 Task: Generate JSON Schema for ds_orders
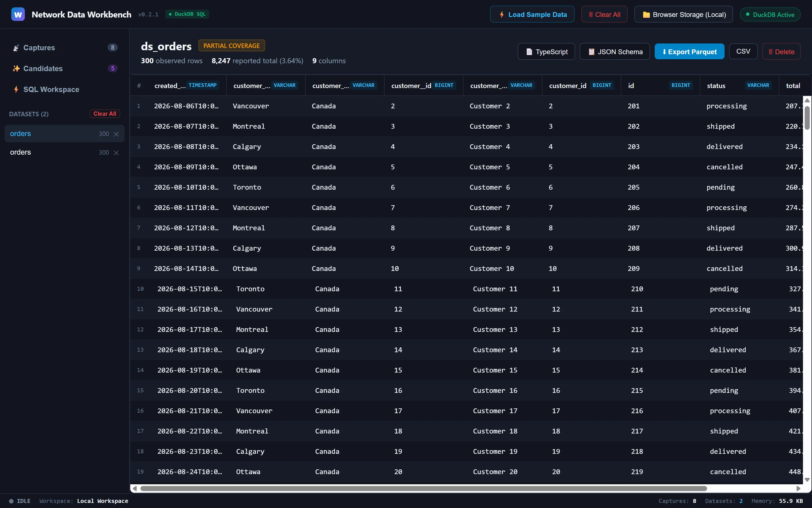(615, 52)
